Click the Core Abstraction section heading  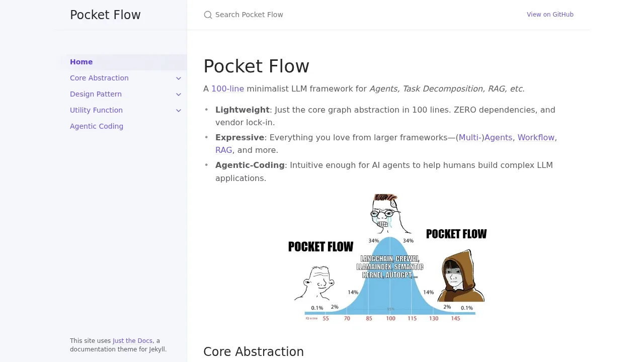point(254,351)
